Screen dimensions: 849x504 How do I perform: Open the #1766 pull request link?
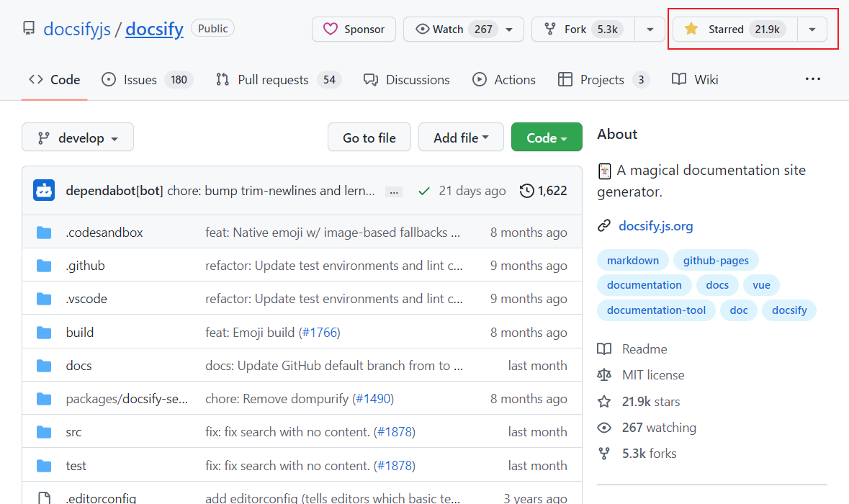pyautogui.click(x=320, y=332)
